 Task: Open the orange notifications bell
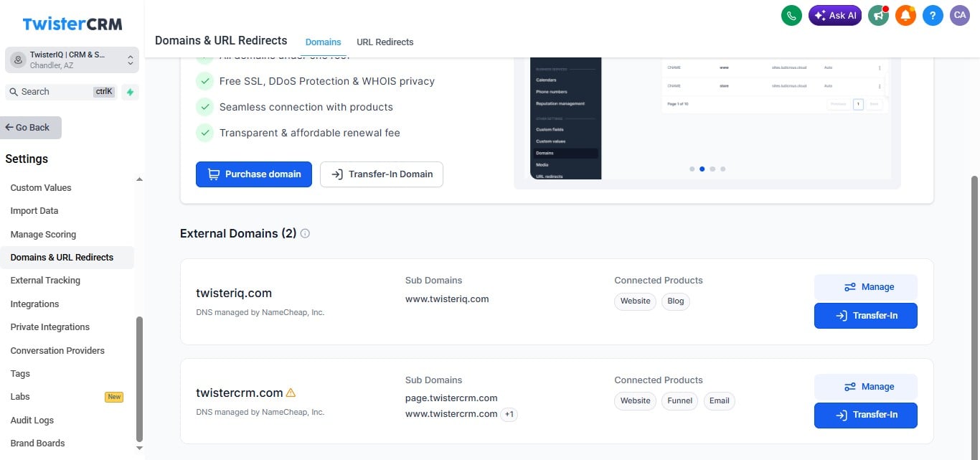pos(905,15)
